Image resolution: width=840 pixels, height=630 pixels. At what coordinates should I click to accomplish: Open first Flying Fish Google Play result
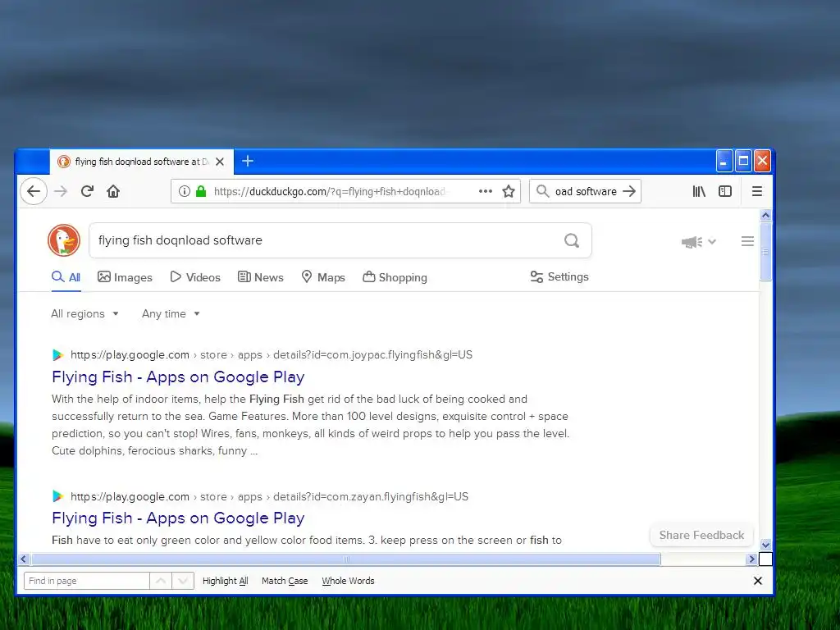tap(178, 377)
